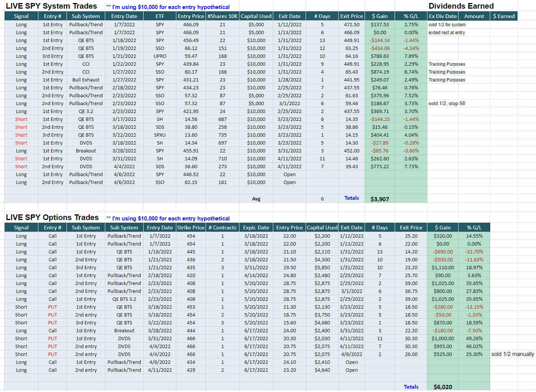The width and height of the screenshot is (536, 392).
Task: Select the $ Earned column header
Action: coord(504,16)
